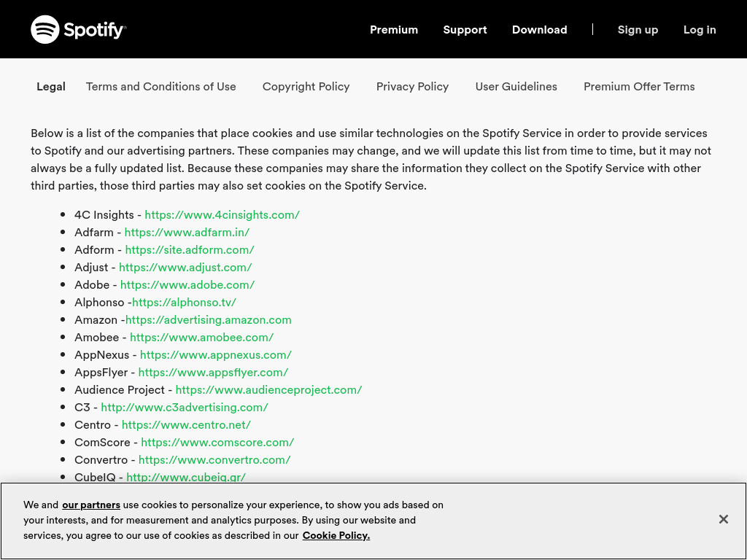Screen dimensions: 747x560
Task: Open the appnexus.com link
Action: (216, 355)
